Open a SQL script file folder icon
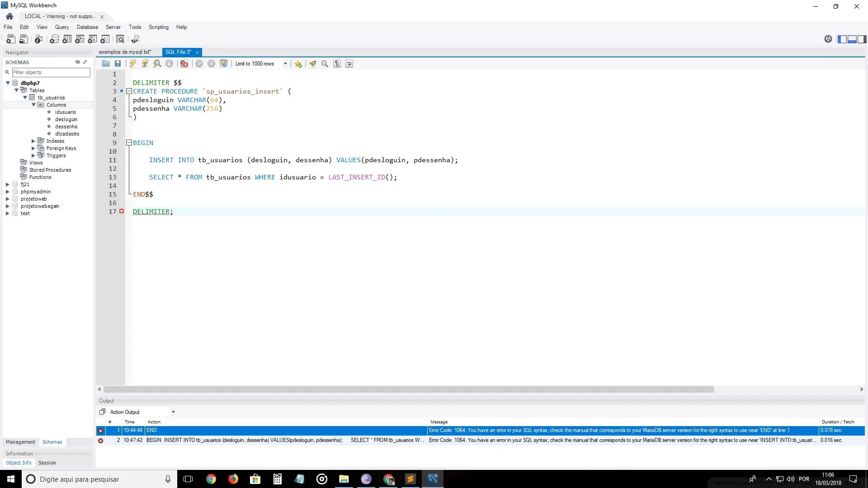Image resolution: width=868 pixels, height=488 pixels. (x=106, y=64)
